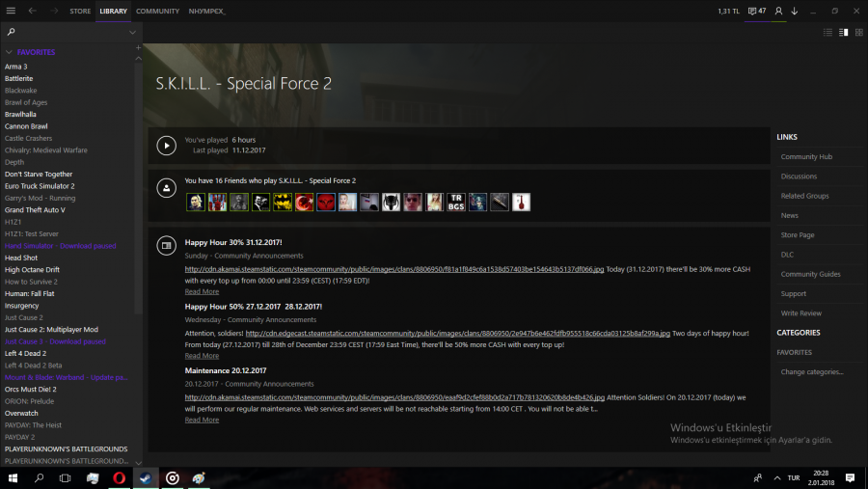
Task: Show hidden system tray icons
Action: (777, 478)
